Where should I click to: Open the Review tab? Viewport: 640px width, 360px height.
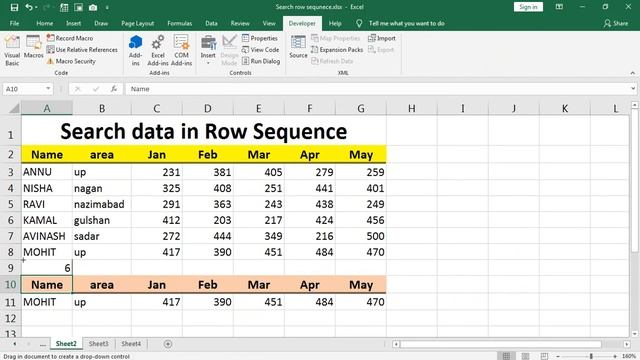pos(240,23)
